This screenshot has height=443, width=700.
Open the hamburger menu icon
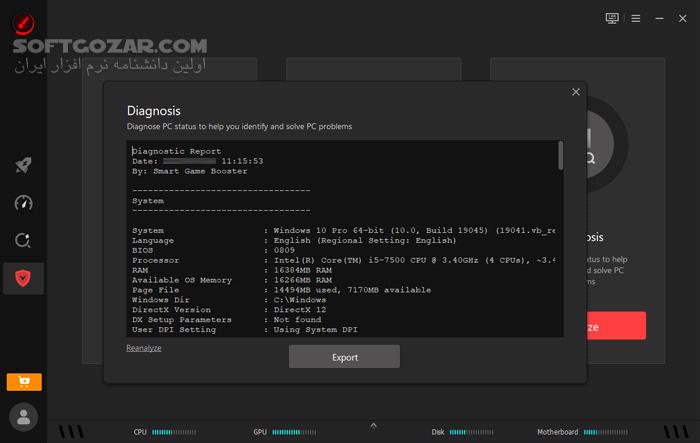click(x=636, y=18)
